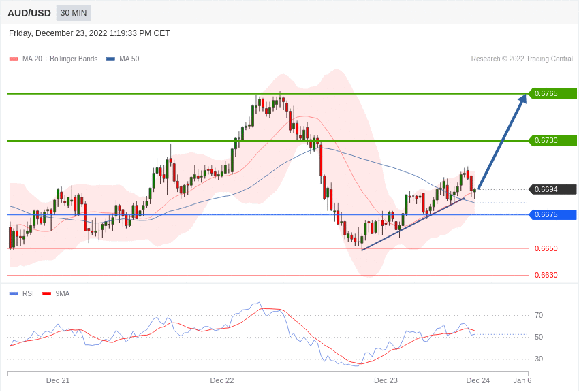
Task: Click the Dec 24 axis label
Action: [478, 380]
